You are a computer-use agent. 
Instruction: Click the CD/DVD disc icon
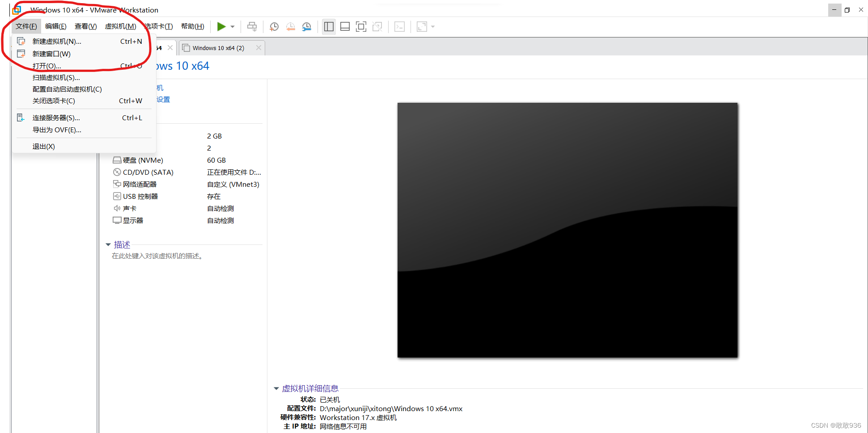(x=117, y=172)
